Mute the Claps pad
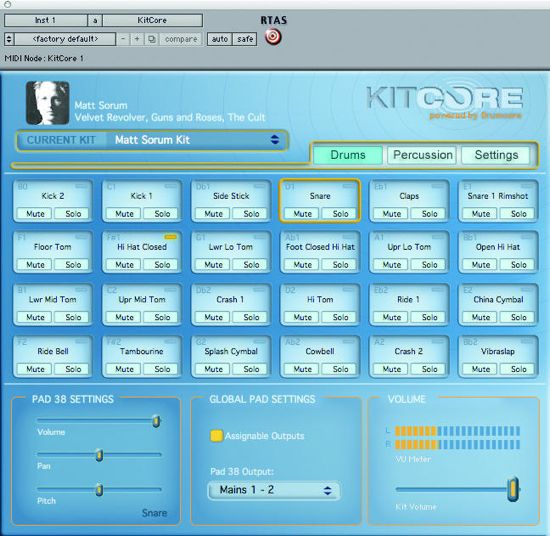 (x=392, y=214)
